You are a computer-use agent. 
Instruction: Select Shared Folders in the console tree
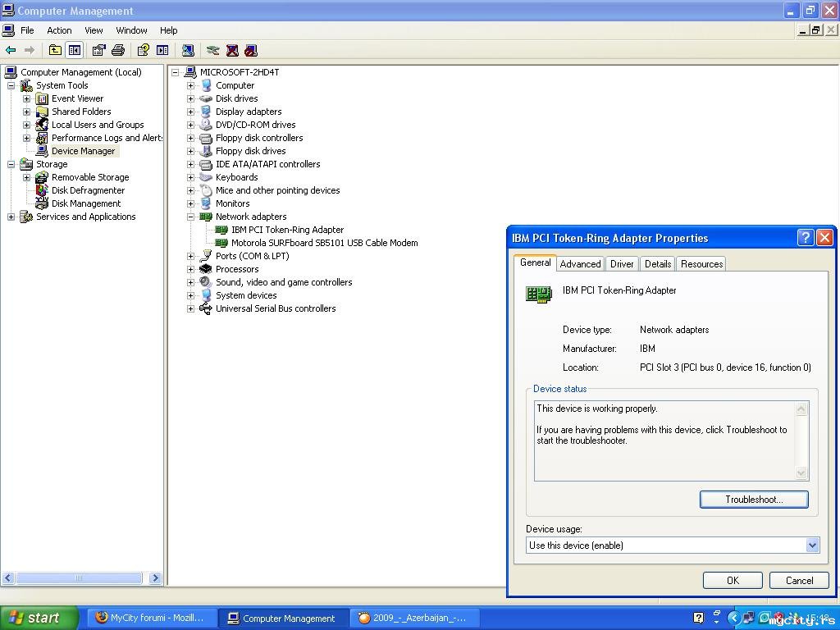click(x=81, y=112)
